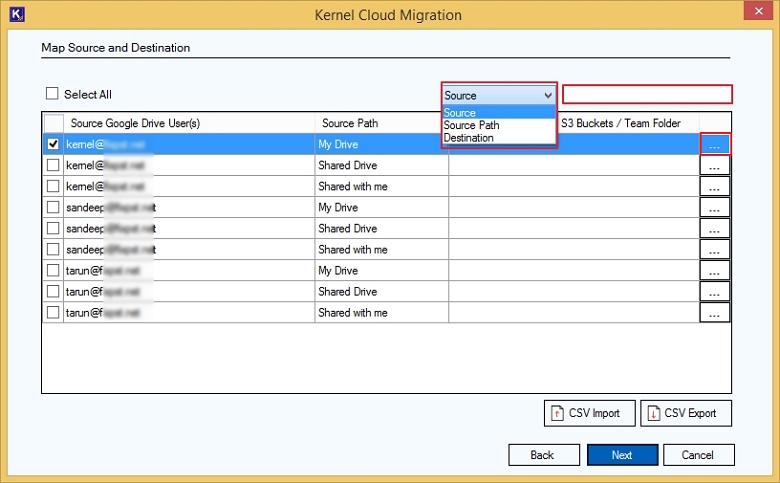Browse destination for sandeep Shared Drive row
Viewport: 780px width, 483px height.
point(715,228)
